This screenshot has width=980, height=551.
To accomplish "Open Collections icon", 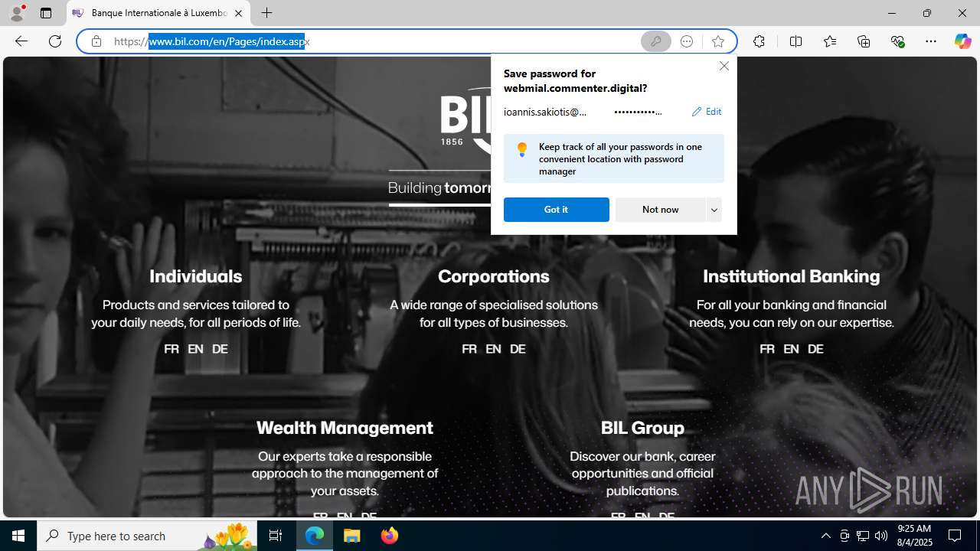I will click(x=864, y=41).
